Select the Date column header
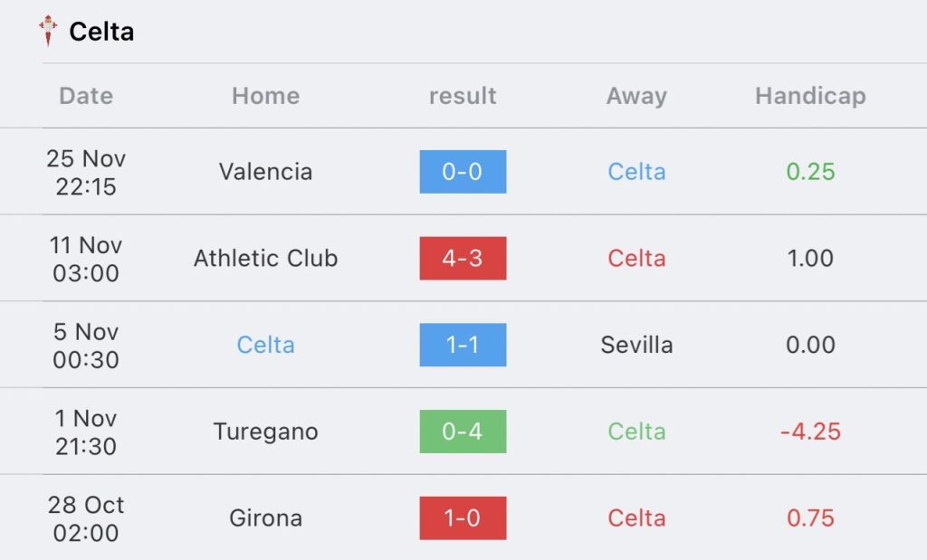Screen dimensions: 927x560 [86, 96]
